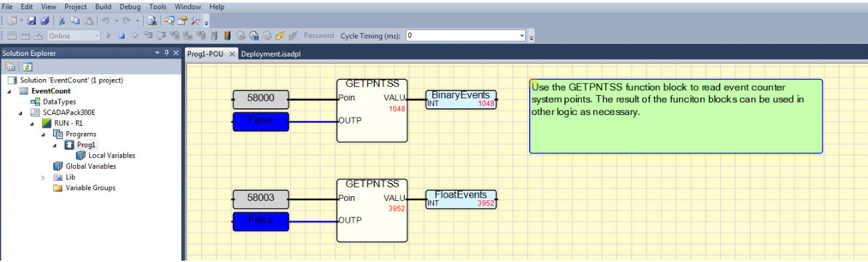Open the Edit menu

[27, 7]
